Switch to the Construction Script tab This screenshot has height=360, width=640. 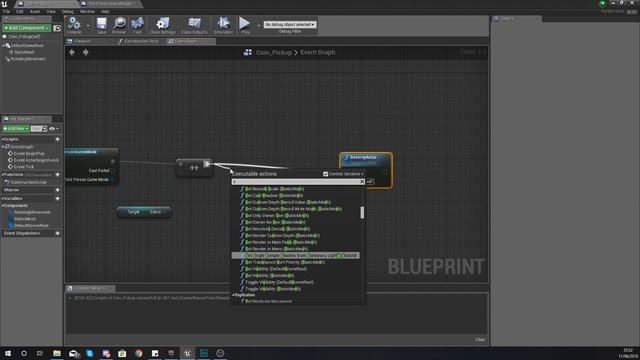(141, 41)
